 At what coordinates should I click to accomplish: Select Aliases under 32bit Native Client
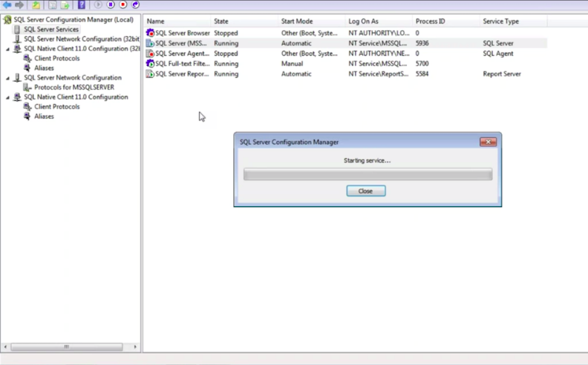(x=45, y=68)
